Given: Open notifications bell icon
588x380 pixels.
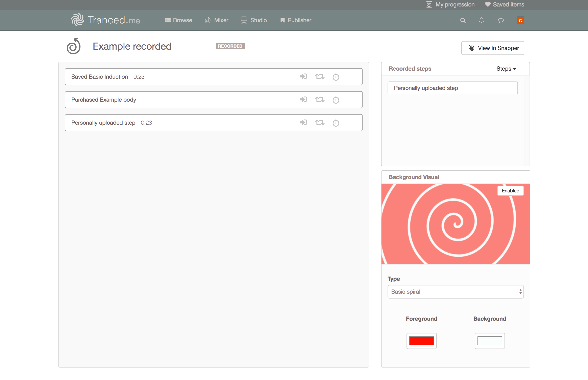Looking at the screenshot, I should (482, 21).
